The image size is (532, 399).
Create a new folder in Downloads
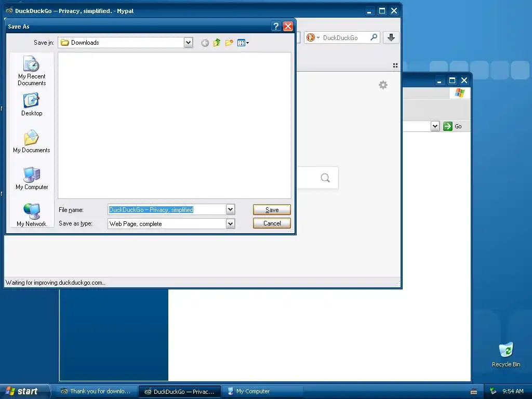[x=229, y=43]
